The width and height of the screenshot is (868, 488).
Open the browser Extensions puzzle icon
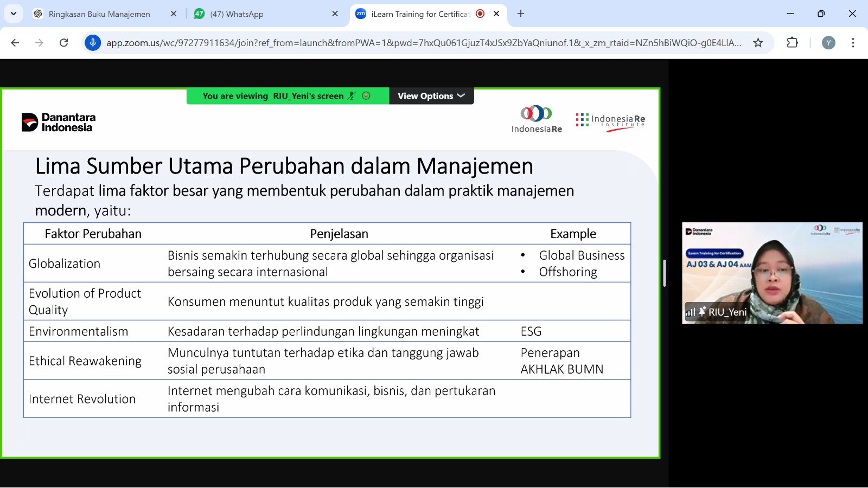792,43
